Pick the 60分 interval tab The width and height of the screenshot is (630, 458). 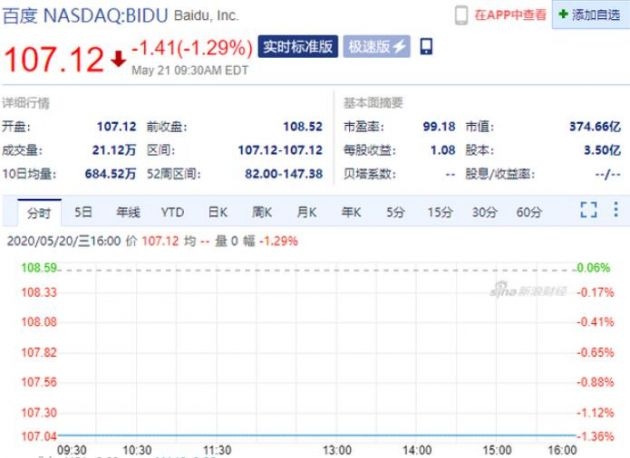[530, 212]
